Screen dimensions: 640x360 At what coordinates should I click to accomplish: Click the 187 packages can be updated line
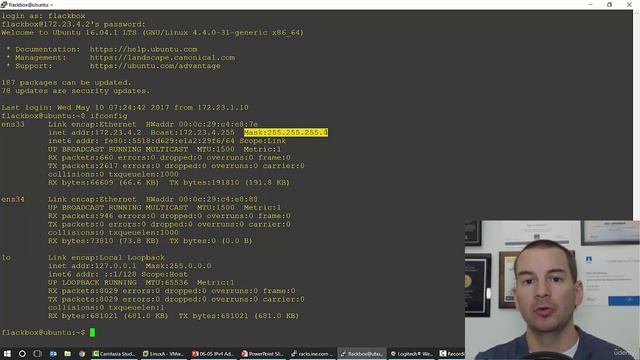coord(66,82)
